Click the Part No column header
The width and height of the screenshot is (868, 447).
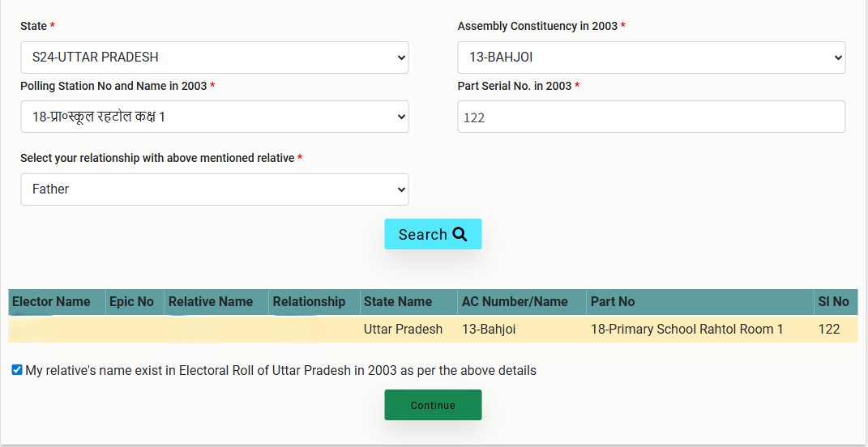[x=613, y=302]
